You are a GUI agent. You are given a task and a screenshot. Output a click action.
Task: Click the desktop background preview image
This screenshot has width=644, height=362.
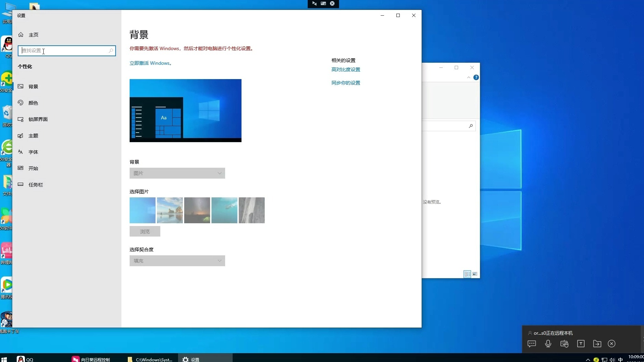[x=186, y=111]
